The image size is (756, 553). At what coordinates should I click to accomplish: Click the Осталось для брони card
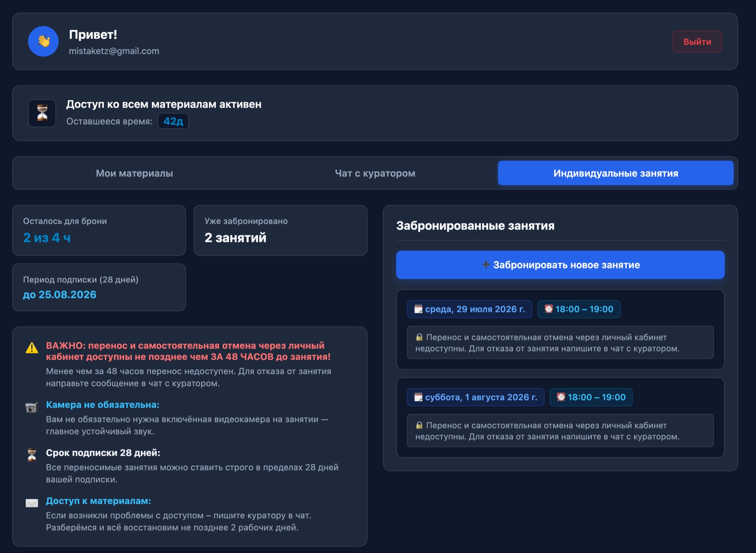click(99, 230)
